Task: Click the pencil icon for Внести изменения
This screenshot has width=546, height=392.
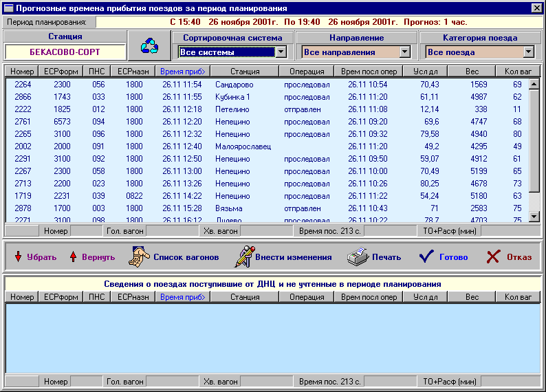Action: click(x=244, y=257)
